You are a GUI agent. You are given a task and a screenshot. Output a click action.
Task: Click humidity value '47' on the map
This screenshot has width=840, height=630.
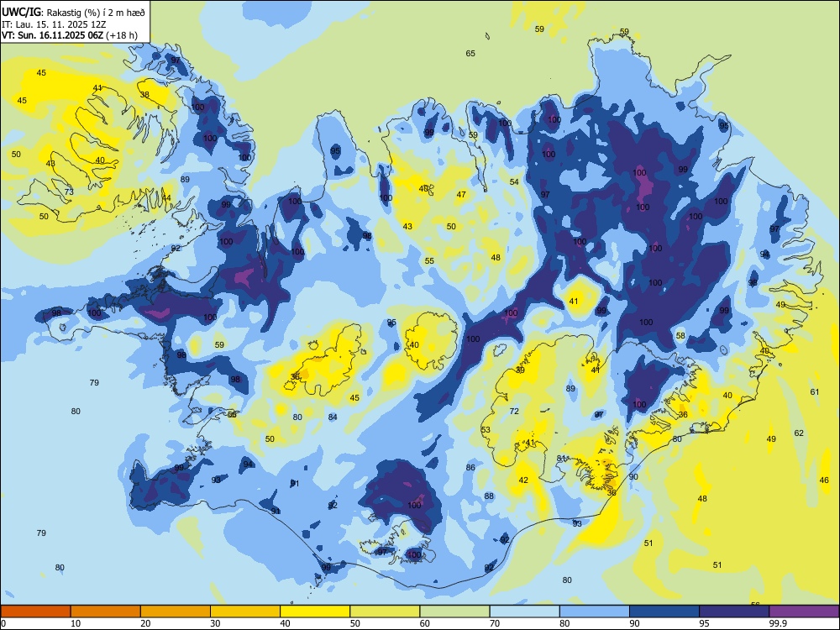tap(461, 195)
